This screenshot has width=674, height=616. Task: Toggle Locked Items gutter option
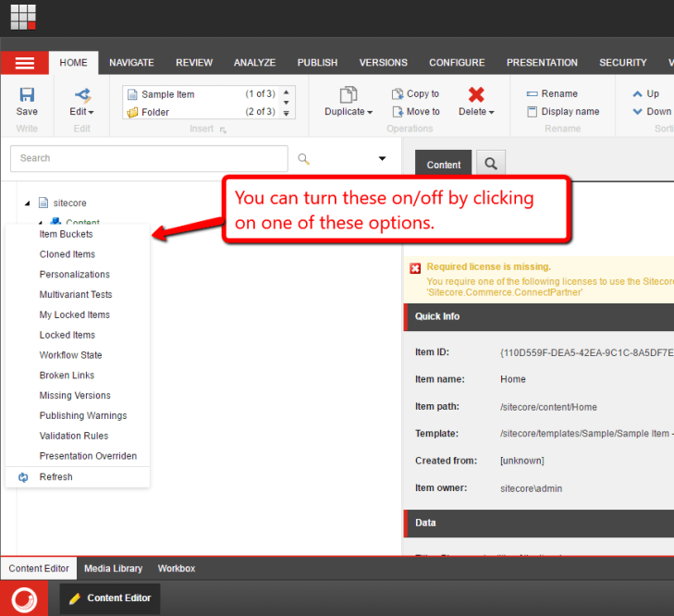coord(78,335)
